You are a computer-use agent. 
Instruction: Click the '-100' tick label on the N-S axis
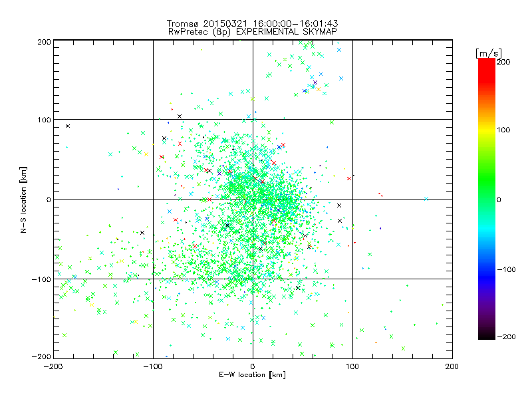point(41,279)
